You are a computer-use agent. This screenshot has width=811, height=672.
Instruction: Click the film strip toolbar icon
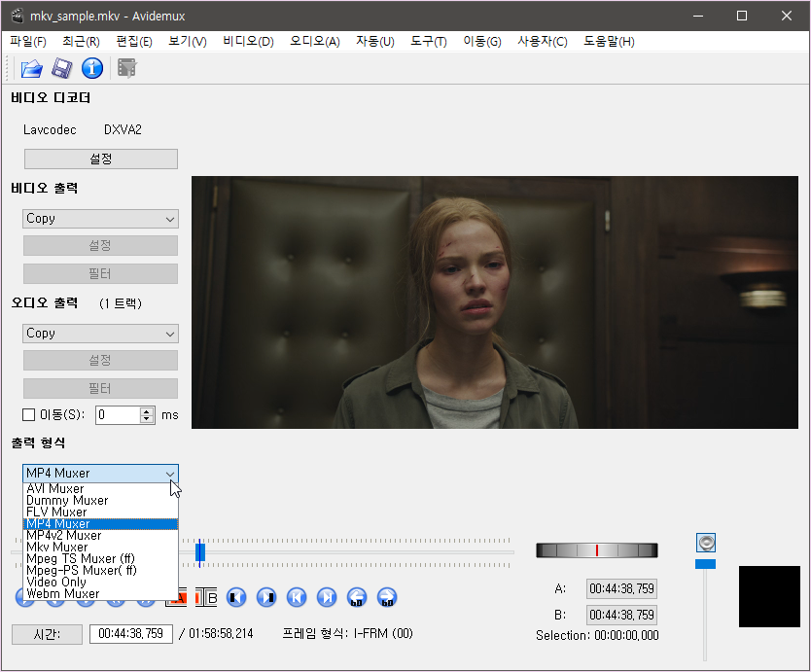point(126,68)
